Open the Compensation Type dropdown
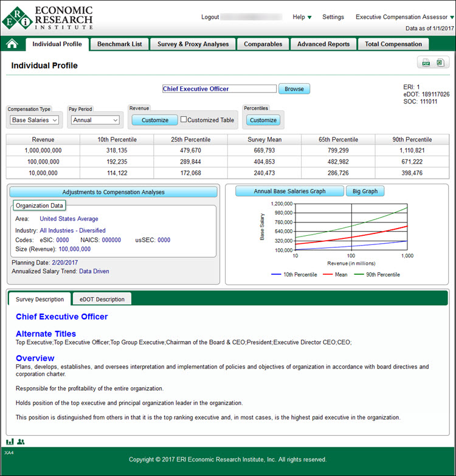 (x=34, y=120)
